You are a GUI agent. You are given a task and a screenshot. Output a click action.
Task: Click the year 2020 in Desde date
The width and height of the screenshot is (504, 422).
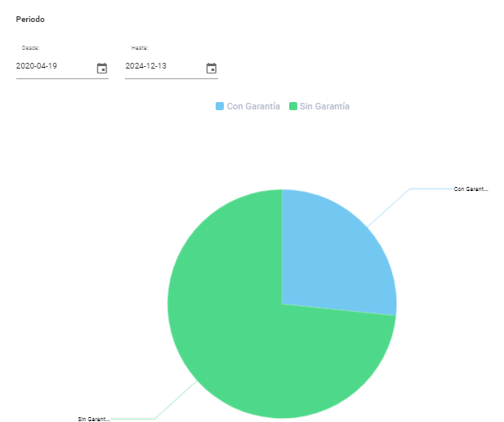tap(25, 66)
